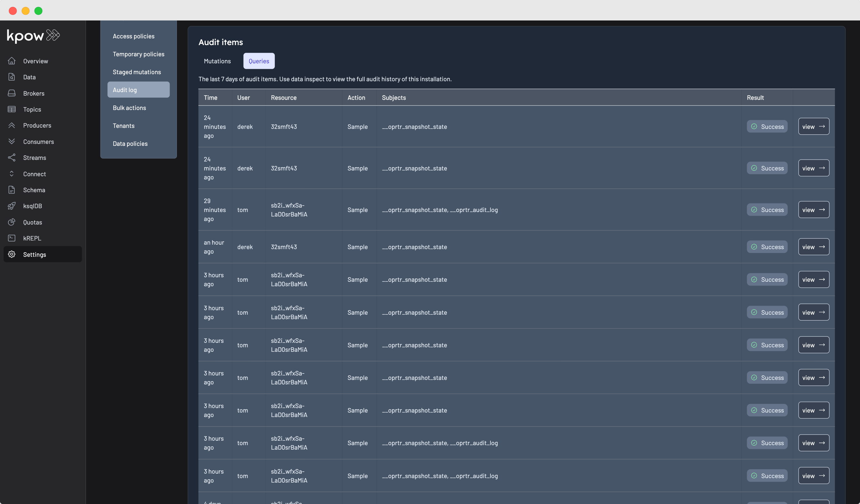Image resolution: width=860 pixels, height=504 pixels.
Task: Select the Overview navigation icon
Action: [12, 61]
